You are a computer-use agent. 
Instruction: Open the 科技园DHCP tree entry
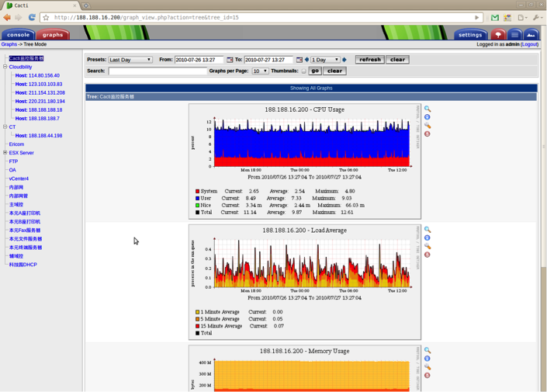coord(23,265)
